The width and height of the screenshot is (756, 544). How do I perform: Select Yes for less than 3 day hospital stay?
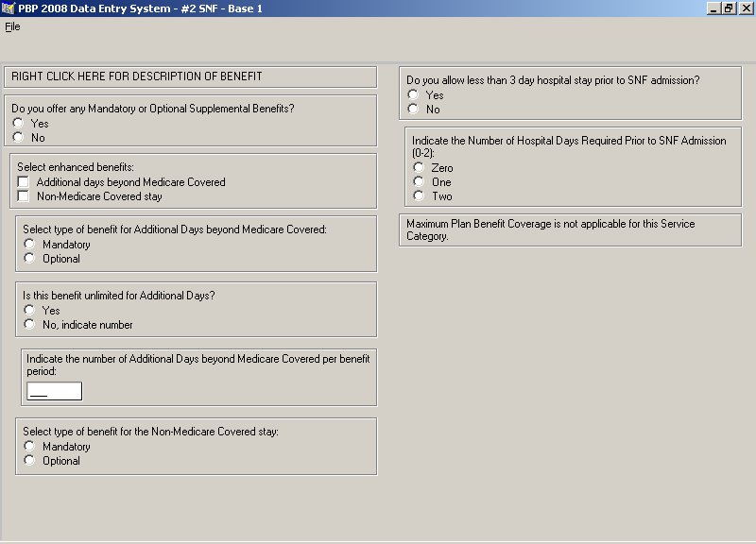pyautogui.click(x=413, y=95)
